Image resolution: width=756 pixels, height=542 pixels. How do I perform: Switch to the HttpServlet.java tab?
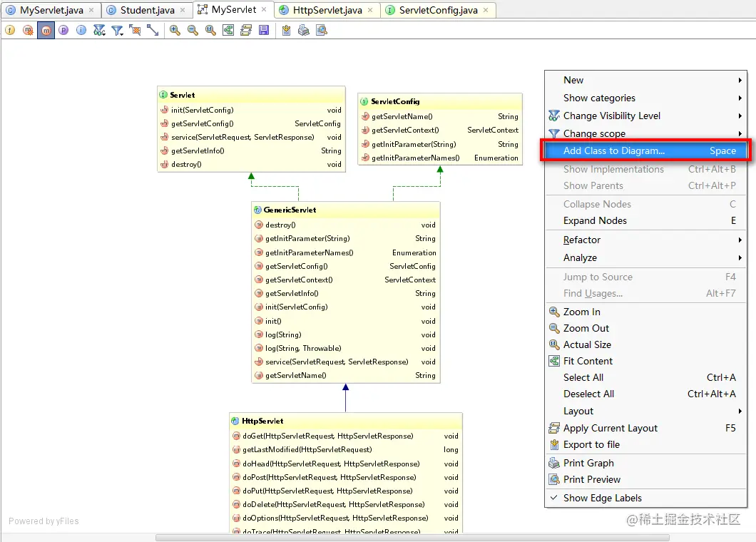coord(327,10)
